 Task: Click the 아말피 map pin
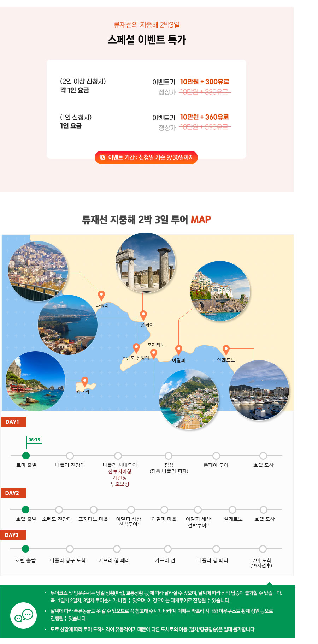coord(179,350)
